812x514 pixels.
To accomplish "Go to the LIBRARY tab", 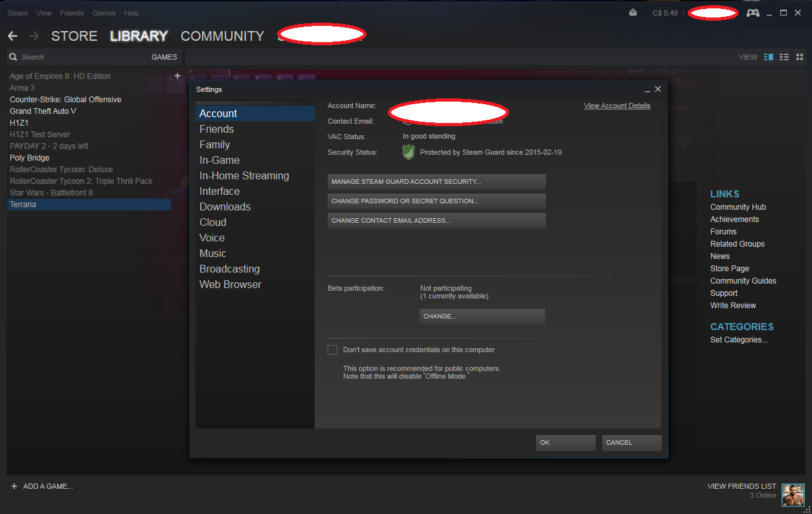I will (139, 36).
